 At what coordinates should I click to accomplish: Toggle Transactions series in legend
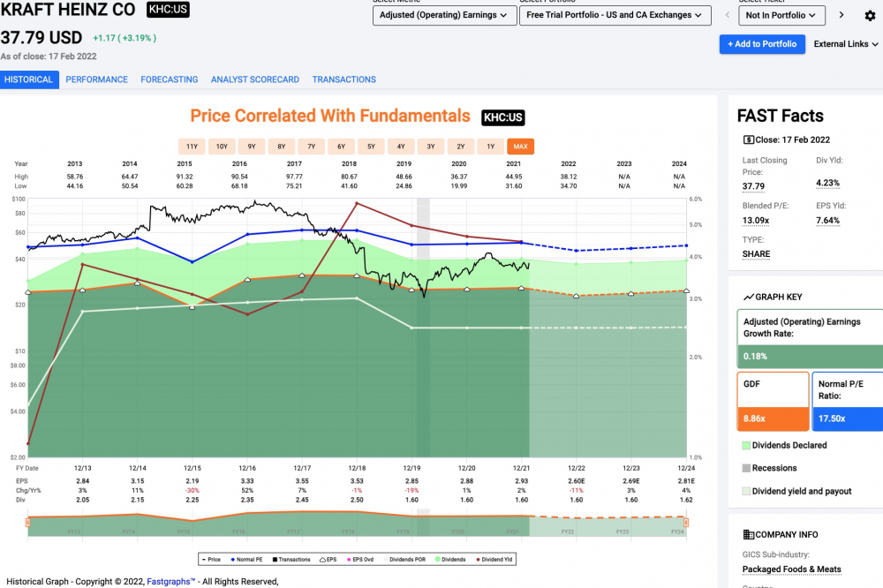point(291,559)
